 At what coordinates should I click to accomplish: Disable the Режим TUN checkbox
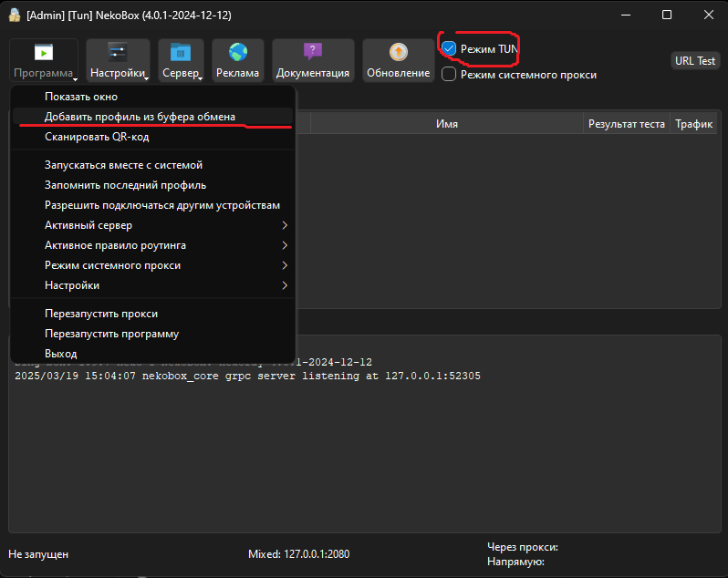tap(449, 48)
